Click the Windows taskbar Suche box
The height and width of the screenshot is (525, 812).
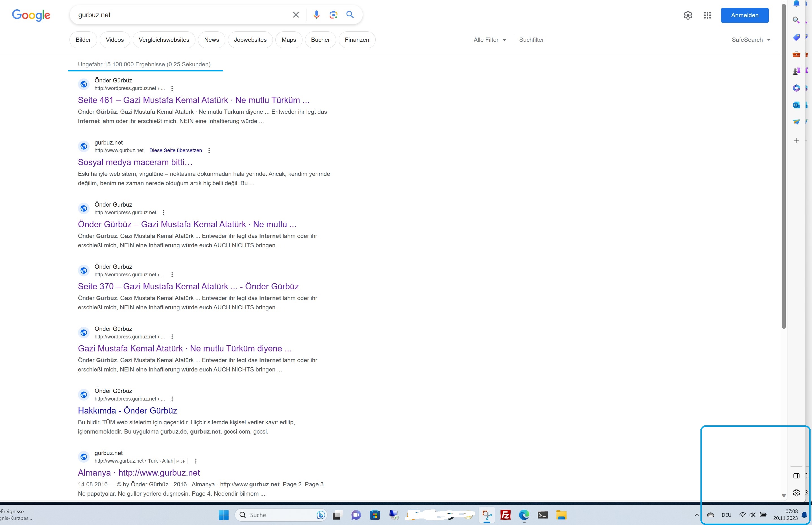pos(281,515)
